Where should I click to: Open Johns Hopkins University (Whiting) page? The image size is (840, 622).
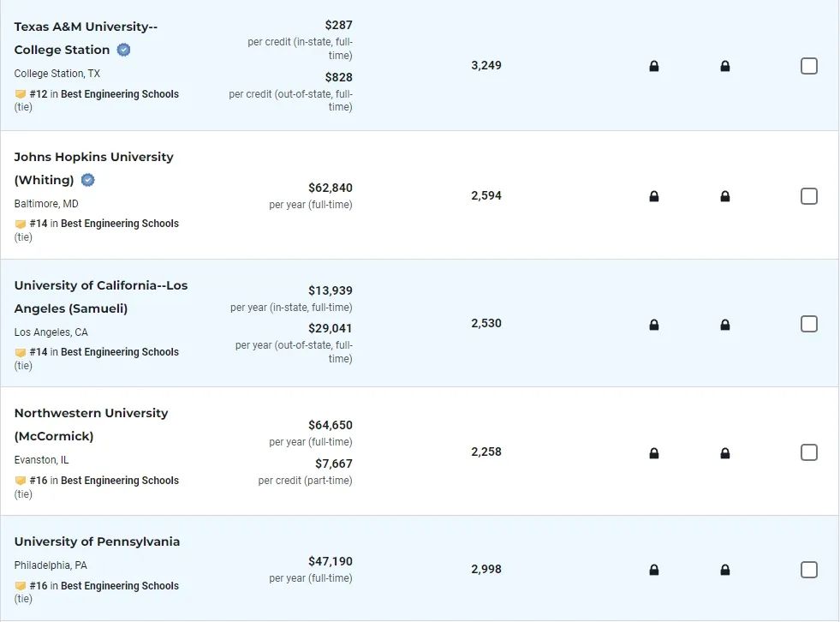coord(93,169)
